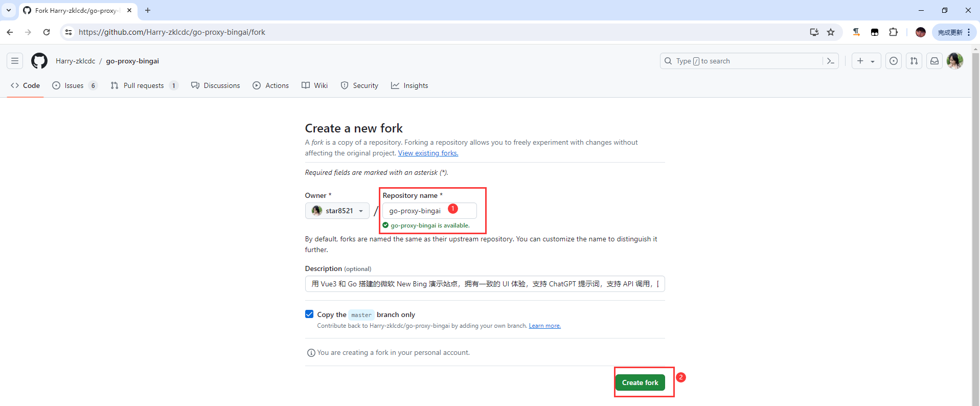Focus the Repository name input field
This screenshot has height=406, width=980.
429,211
